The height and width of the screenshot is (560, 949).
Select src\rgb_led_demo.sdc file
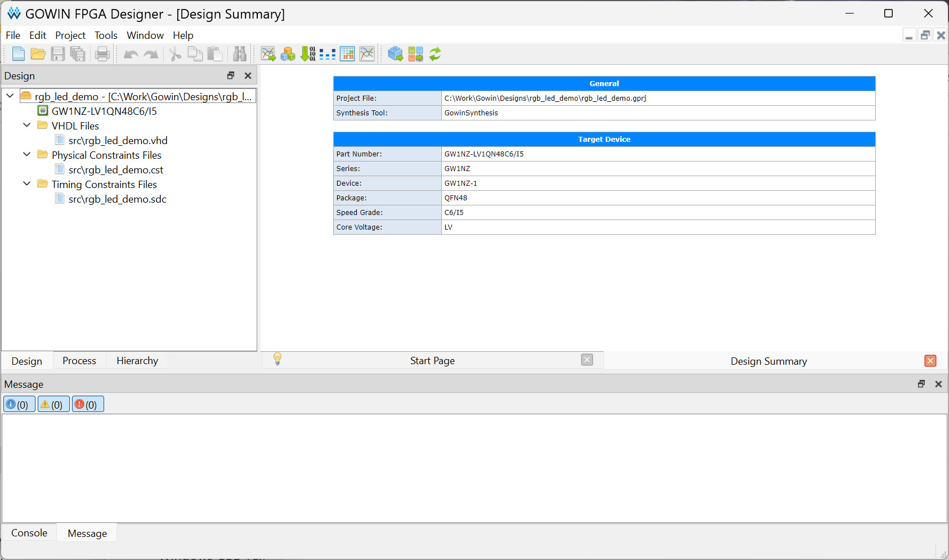pos(118,199)
